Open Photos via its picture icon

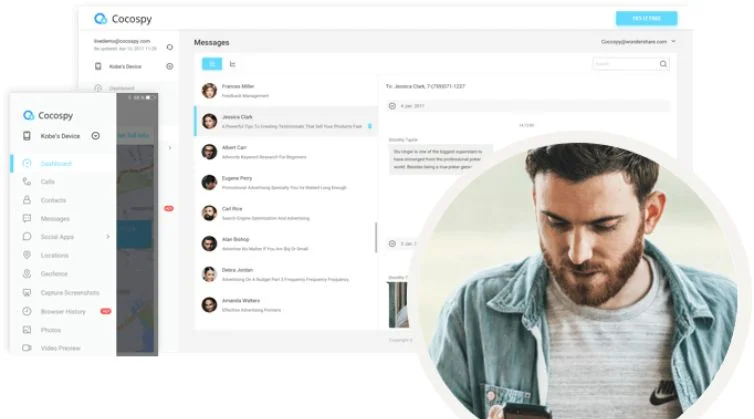coord(27,330)
